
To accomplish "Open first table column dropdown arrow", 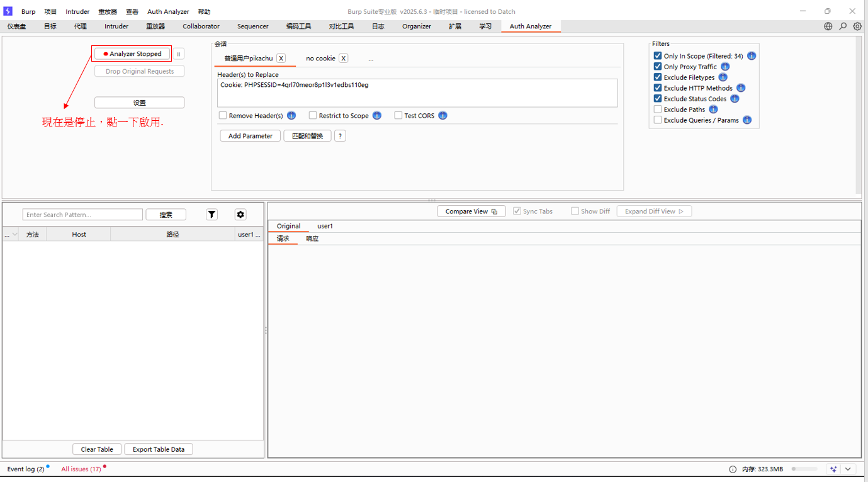I will [15, 235].
